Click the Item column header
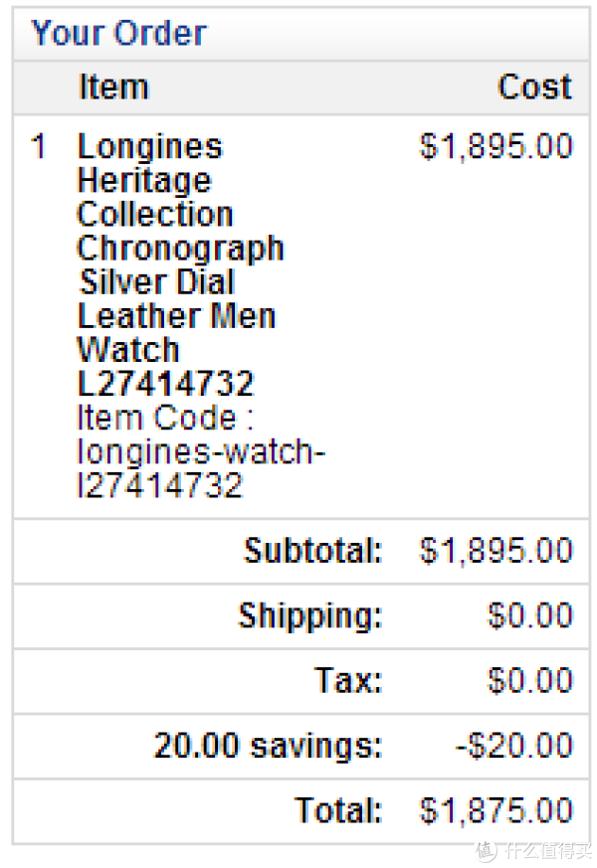This screenshot has width=597, height=868. pyautogui.click(x=113, y=87)
